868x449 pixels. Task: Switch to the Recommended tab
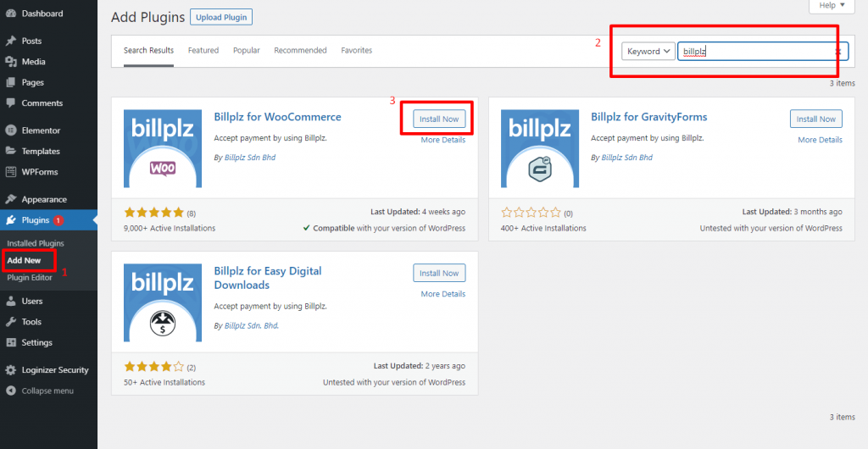tap(300, 50)
